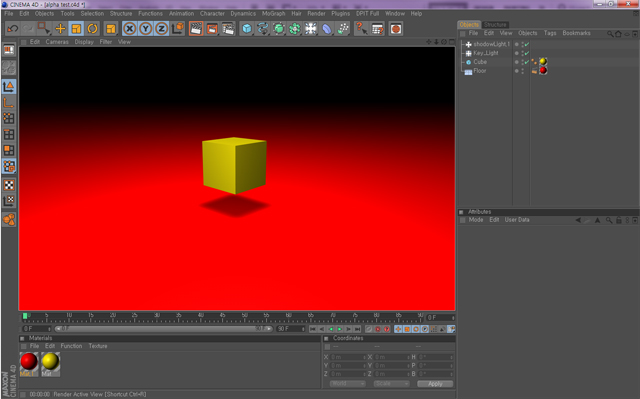This screenshot has height=399, width=640.
Task: Toggle autokeying red button
Action: point(378,329)
